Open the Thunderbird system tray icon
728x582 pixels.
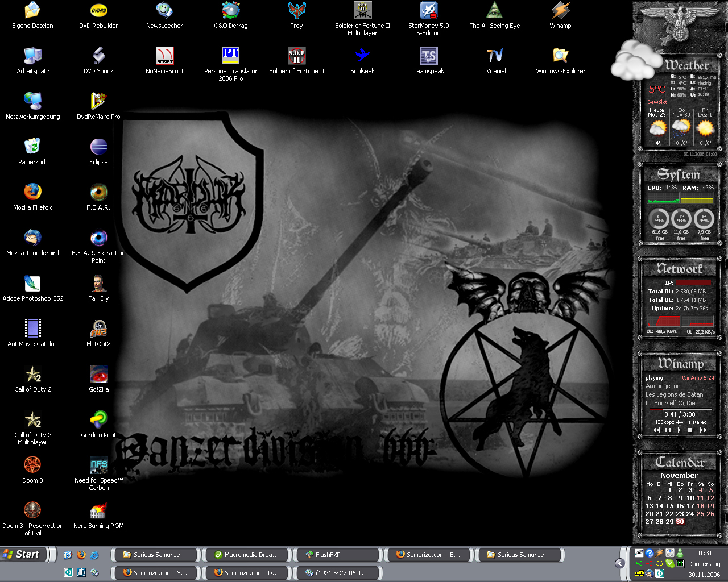click(x=650, y=573)
